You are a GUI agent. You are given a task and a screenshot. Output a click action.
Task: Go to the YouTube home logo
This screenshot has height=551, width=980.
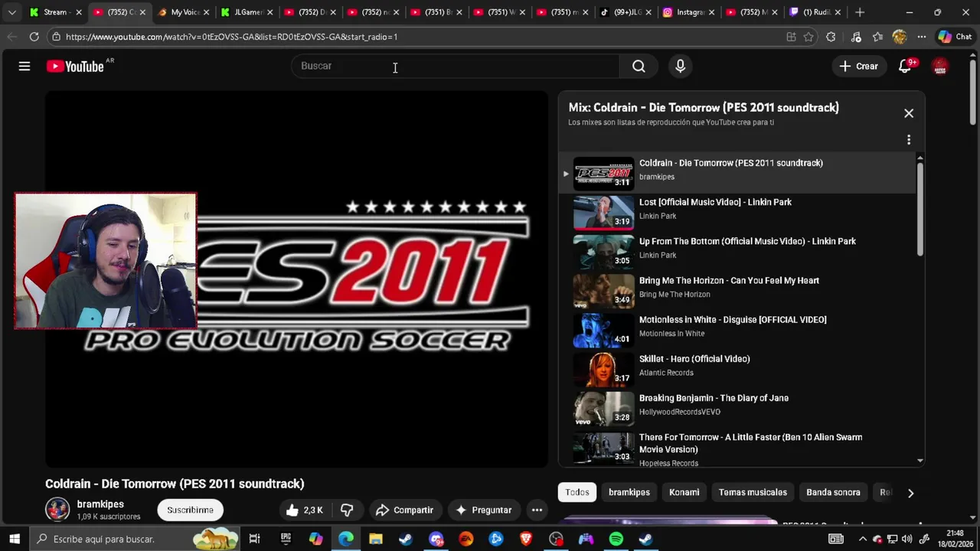point(76,67)
